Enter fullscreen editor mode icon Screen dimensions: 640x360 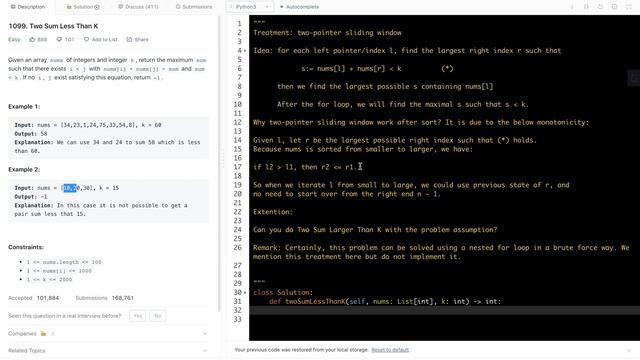629,7
